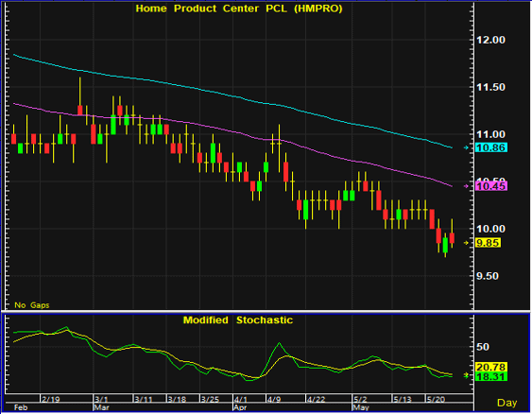Click the Modified Stochastic panel title
Screen dimensions: 532x414
pyautogui.click(x=238, y=320)
